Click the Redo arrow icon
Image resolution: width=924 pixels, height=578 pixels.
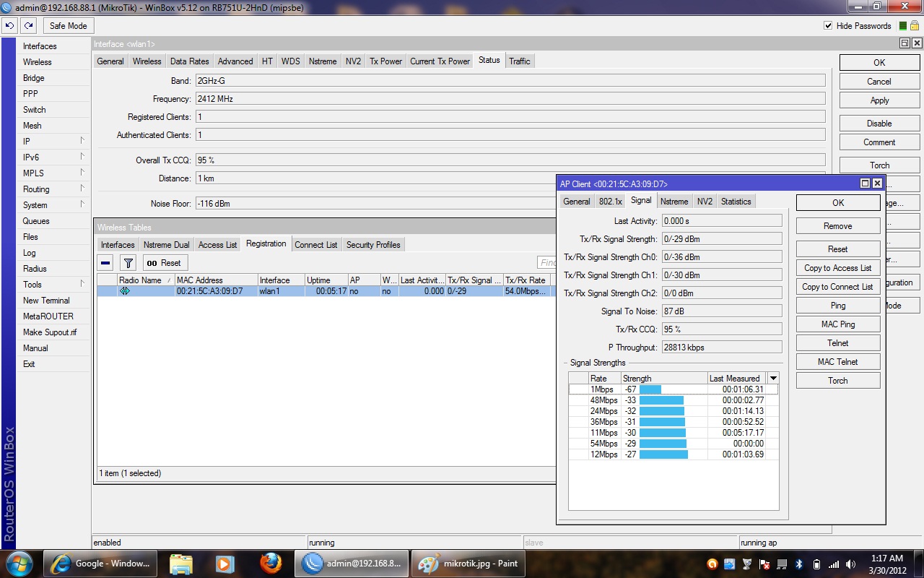point(28,26)
